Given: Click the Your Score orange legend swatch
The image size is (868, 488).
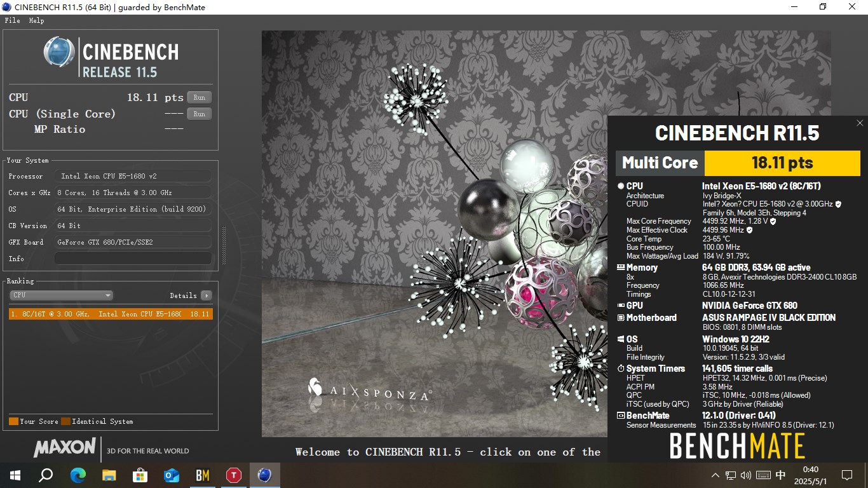Looking at the screenshot, I should [13, 421].
